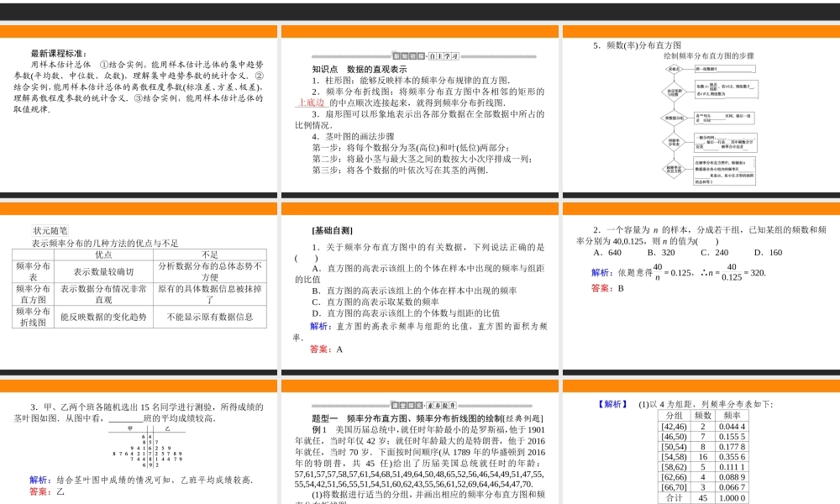The width and height of the screenshot is (840, 504).
Task: Click the caption 绘制频率分布直方图的步骤
Action: pyautogui.click(x=709, y=55)
